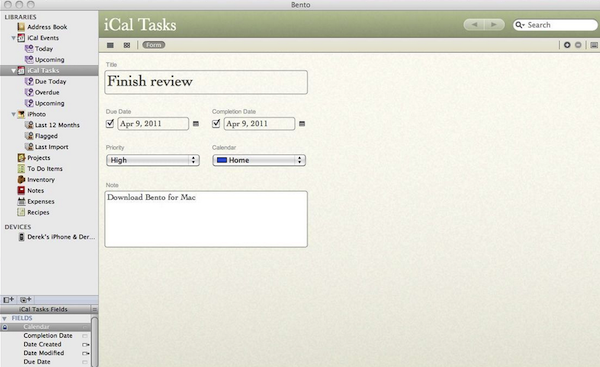Click the new collection button

pos(25,300)
